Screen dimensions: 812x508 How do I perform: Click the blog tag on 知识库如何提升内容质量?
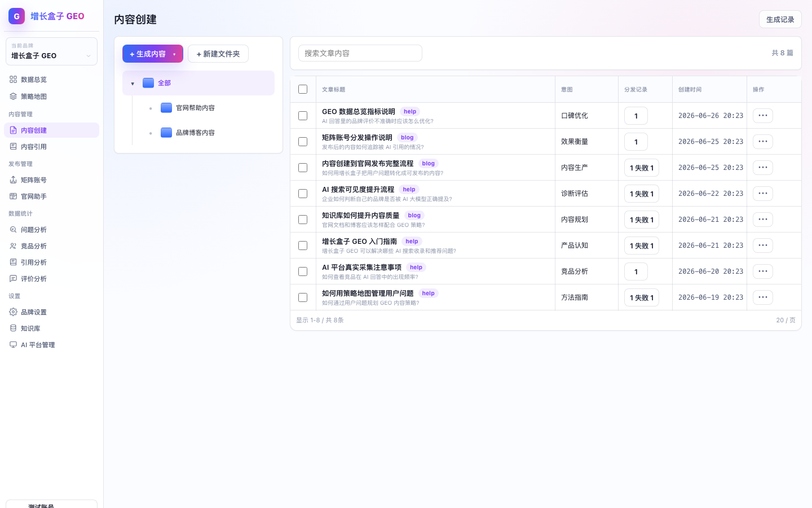pyautogui.click(x=414, y=216)
